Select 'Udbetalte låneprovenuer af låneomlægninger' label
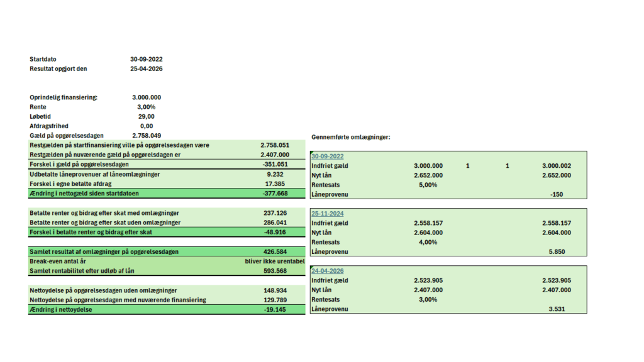644x362 pixels. tap(94, 174)
